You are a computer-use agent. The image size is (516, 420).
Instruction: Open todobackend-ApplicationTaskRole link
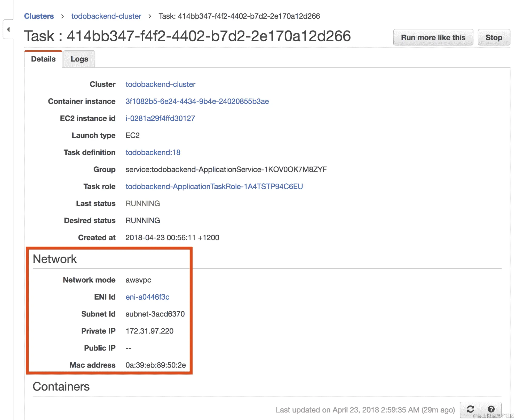(x=214, y=186)
